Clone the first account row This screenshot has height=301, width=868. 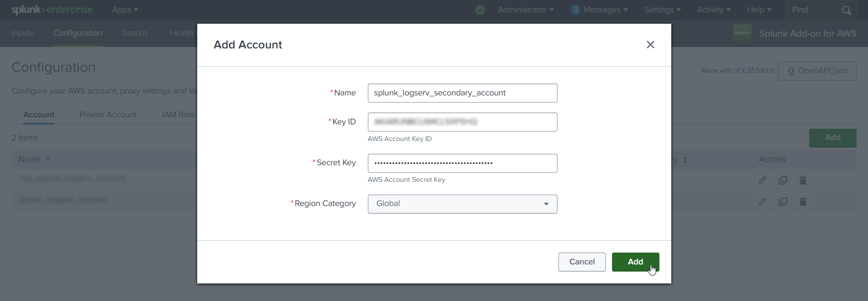coord(783,180)
